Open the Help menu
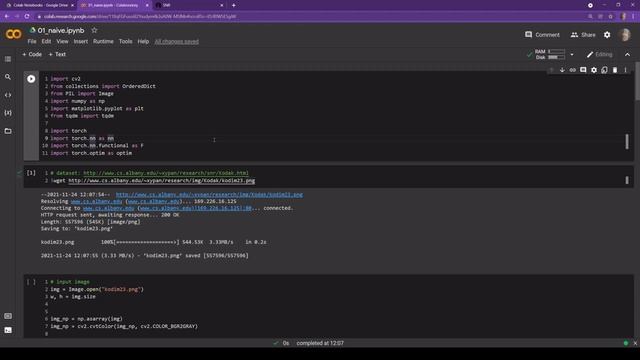The height and width of the screenshot is (360, 640). [143, 42]
